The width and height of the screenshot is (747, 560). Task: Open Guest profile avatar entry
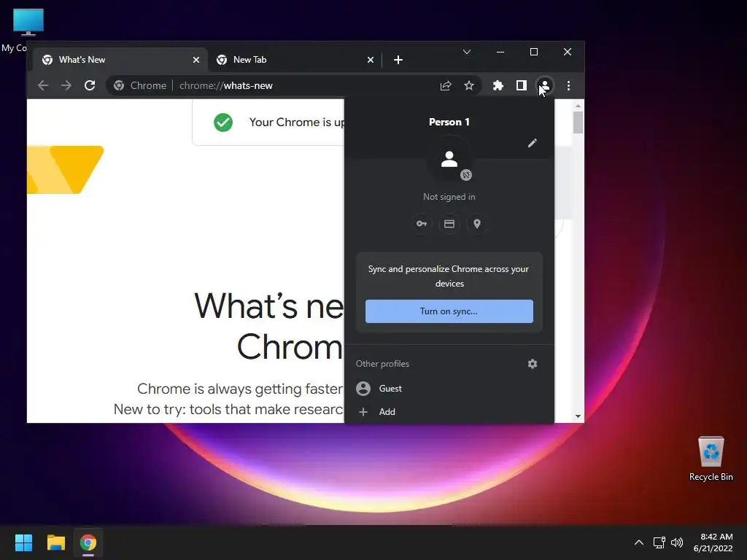pyautogui.click(x=449, y=389)
